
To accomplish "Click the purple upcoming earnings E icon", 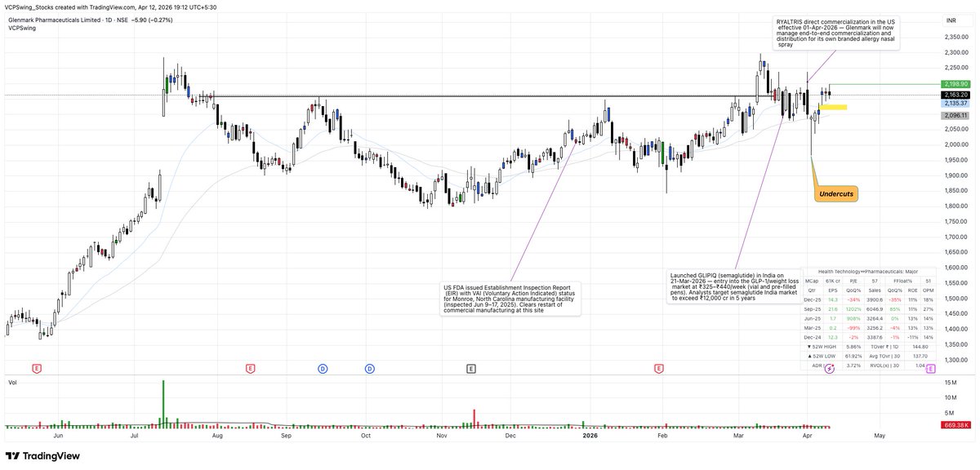I will tap(931, 369).
